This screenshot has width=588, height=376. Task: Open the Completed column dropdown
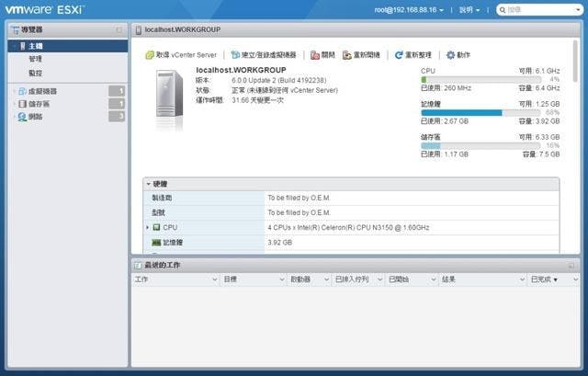(576, 279)
